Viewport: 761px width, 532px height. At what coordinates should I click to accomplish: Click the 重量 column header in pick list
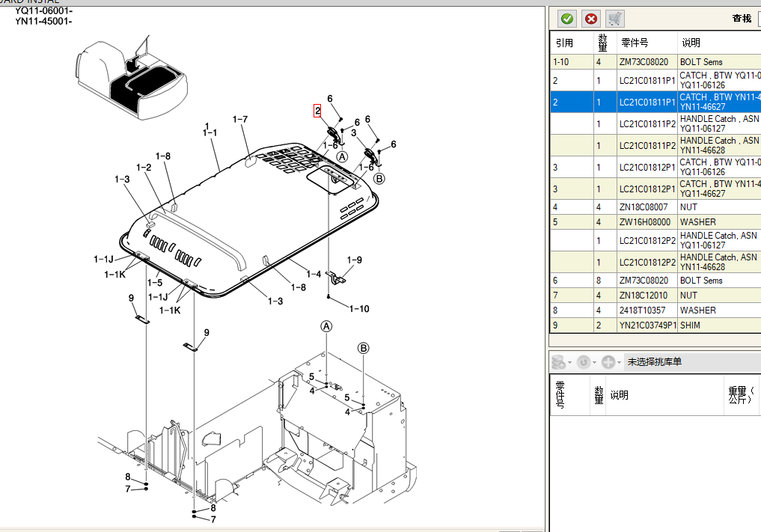tap(741, 395)
